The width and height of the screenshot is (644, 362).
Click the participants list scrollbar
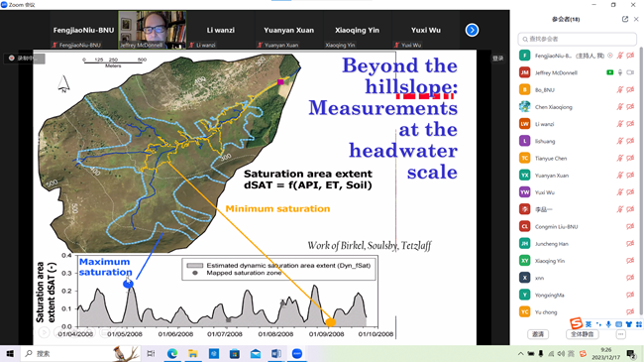click(x=641, y=181)
